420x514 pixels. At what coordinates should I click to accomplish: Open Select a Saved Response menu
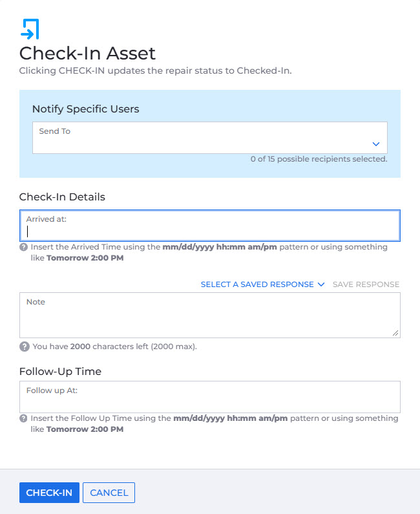point(257,284)
